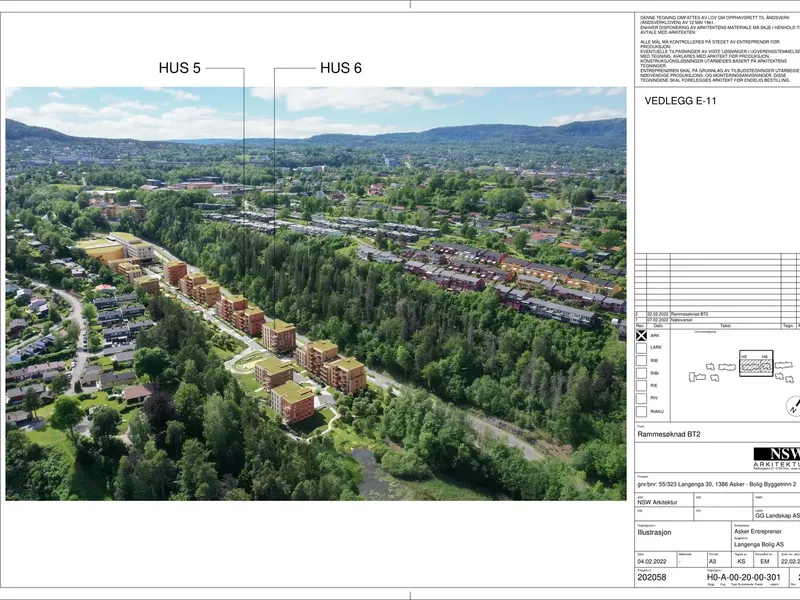
Task: Click the north arrow compass symbol
Action: [x=793, y=406]
